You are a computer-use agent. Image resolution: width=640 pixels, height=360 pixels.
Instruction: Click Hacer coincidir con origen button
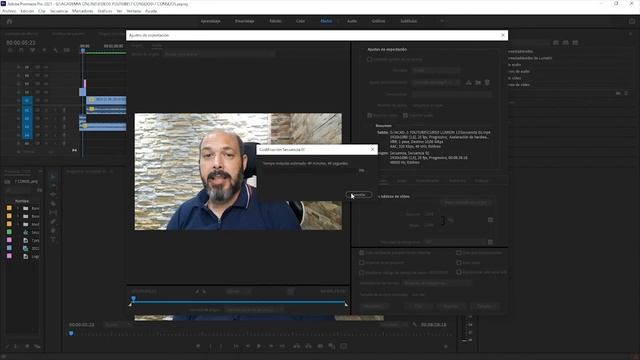[466, 202]
